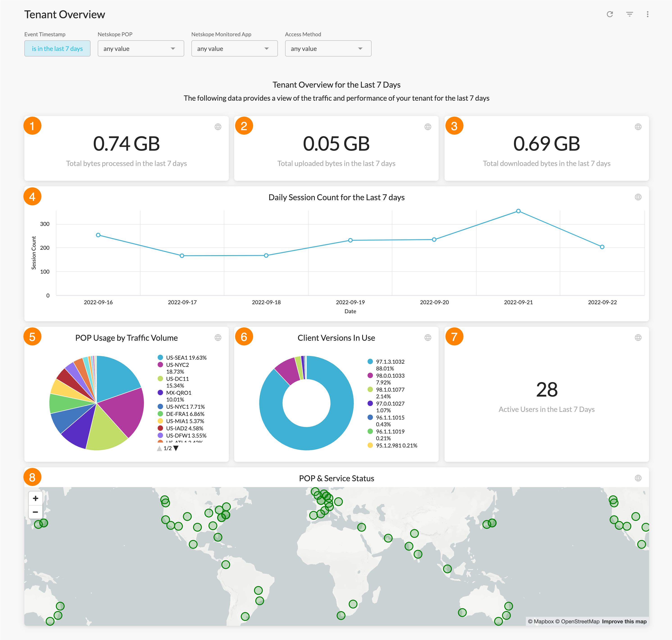Open the Netskope Monitored App dropdown
The height and width of the screenshot is (640, 672).
pos(234,49)
